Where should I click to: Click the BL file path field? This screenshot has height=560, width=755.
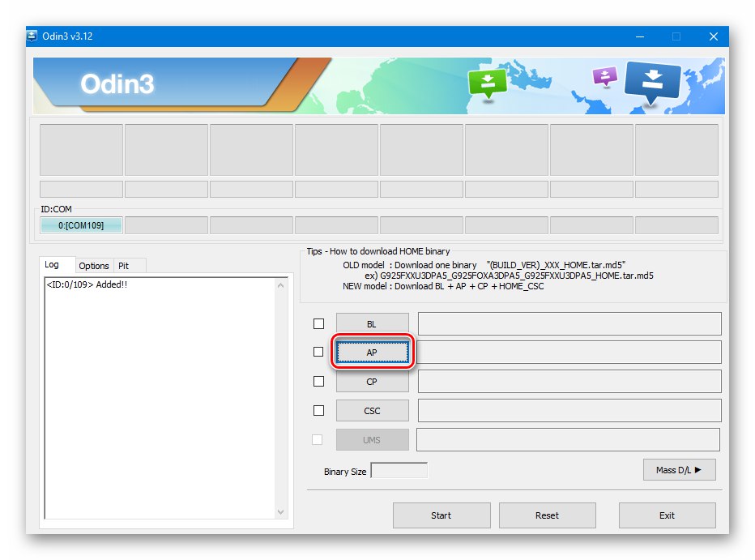pos(569,323)
